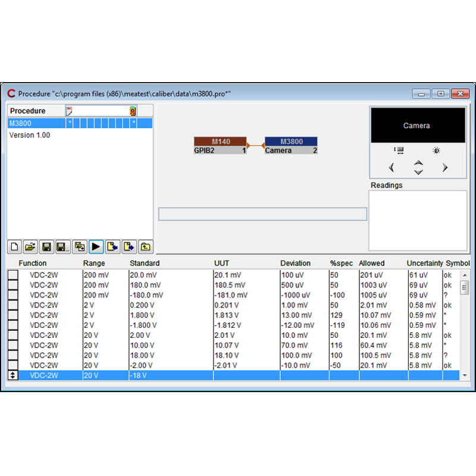Click the page icon with right blue arrow
The height and width of the screenshot is (476, 476).
point(129,246)
